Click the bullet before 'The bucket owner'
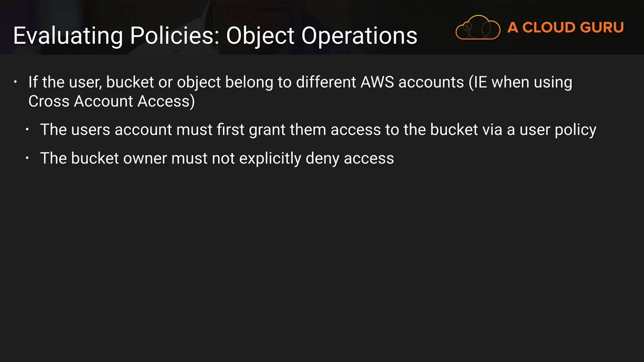The width and height of the screenshot is (644, 362). click(28, 158)
